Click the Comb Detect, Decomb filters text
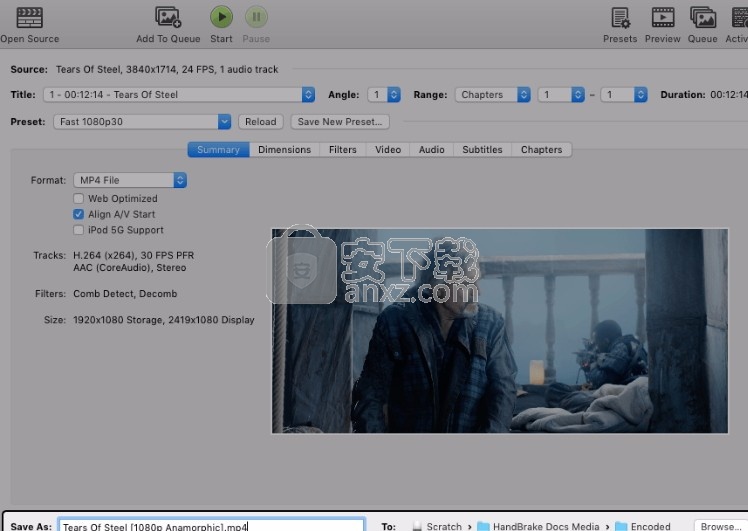 [x=125, y=294]
